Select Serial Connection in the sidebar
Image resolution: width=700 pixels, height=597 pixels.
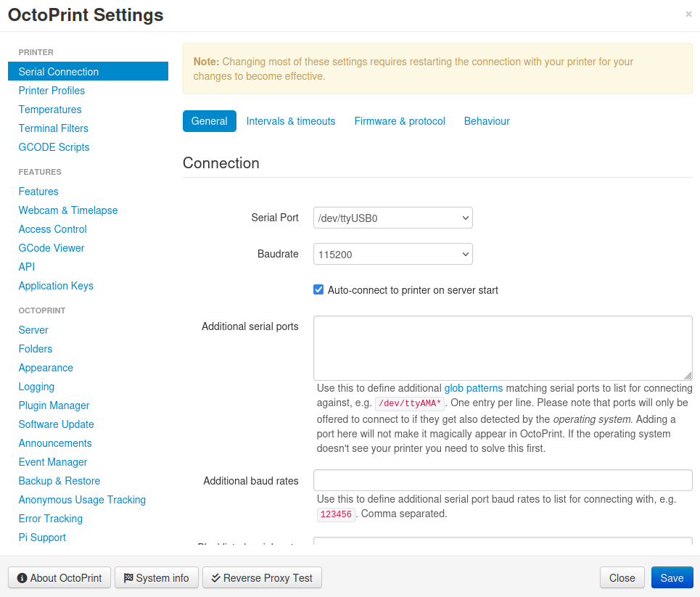tap(88, 71)
